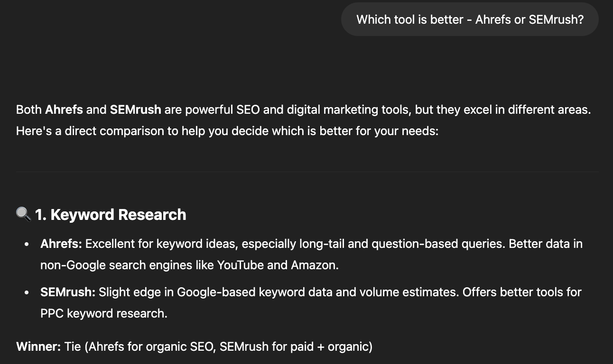Click the bullet point before the SEMrush item
The height and width of the screenshot is (364, 613).
[x=27, y=292]
